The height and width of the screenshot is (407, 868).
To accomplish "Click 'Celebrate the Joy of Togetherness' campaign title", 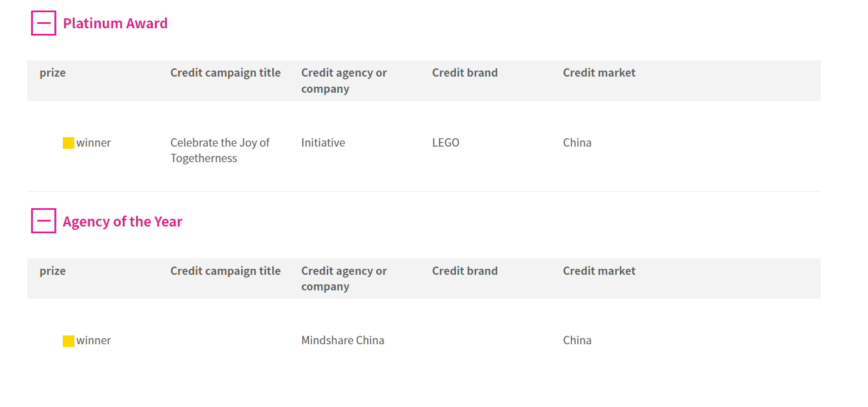I will coord(220,150).
